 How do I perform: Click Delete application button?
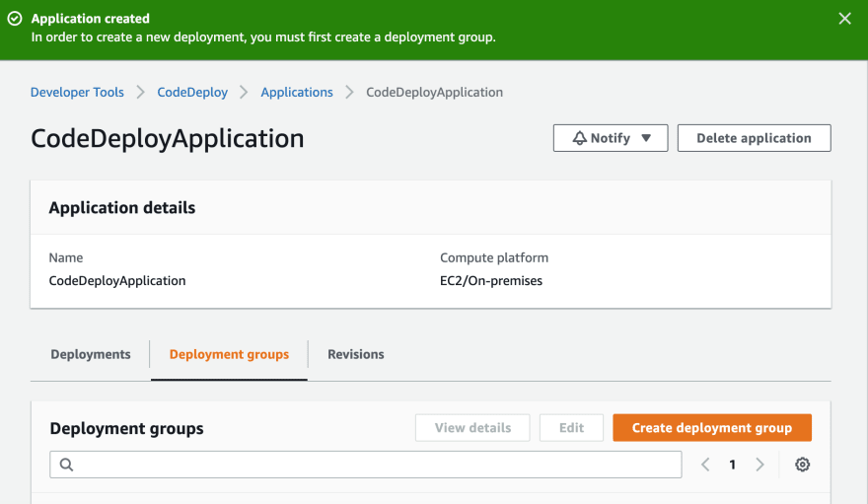pyautogui.click(x=754, y=138)
